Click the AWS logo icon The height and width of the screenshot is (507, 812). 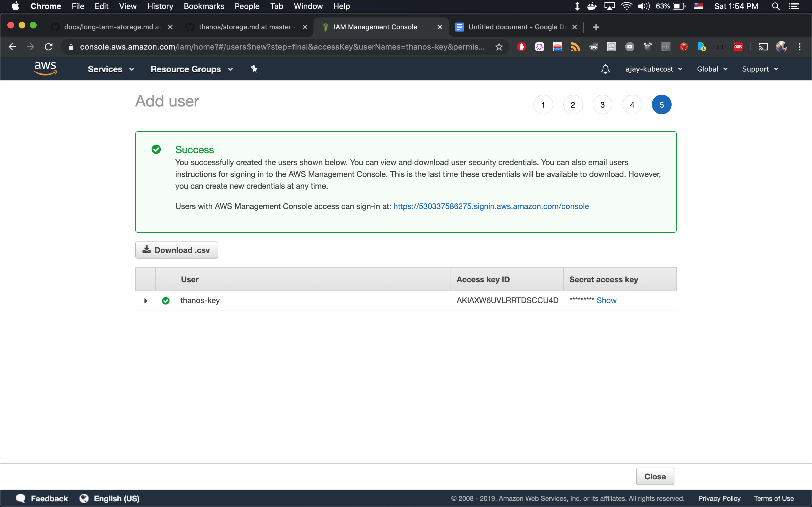point(45,68)
